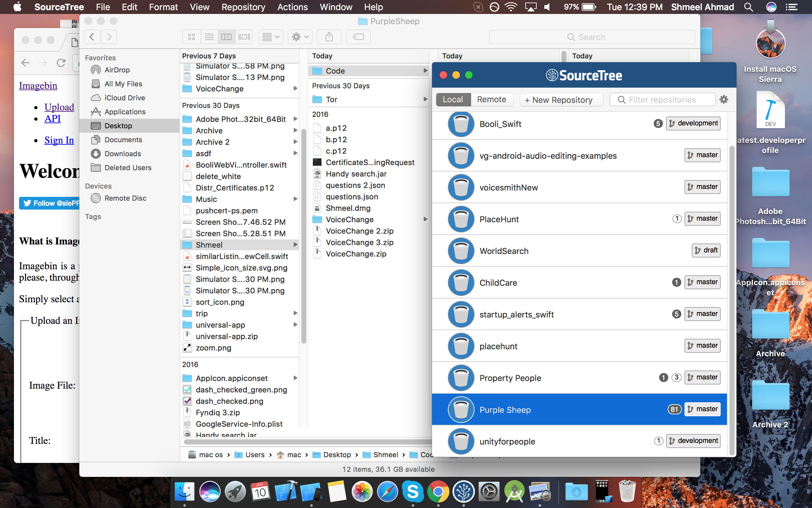This screenshot has height=508, width=812.
Task: Open Android Studio from the Dock
Action: (514, 491)
